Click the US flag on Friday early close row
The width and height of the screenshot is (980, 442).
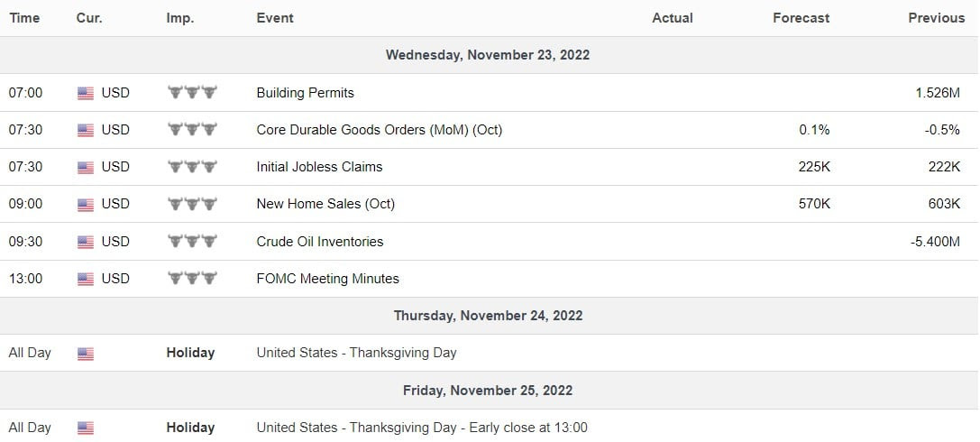pyautogui.click(x=86, y=428)
